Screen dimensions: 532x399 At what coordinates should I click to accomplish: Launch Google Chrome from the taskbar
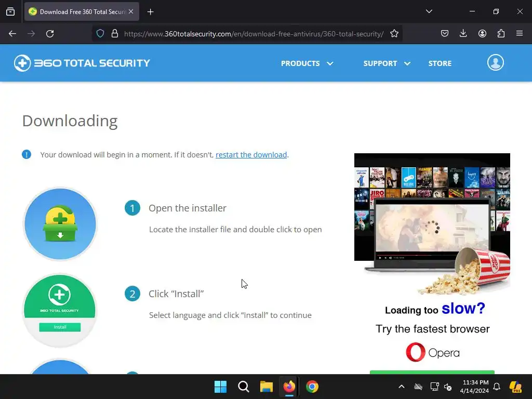pos(312,387)
